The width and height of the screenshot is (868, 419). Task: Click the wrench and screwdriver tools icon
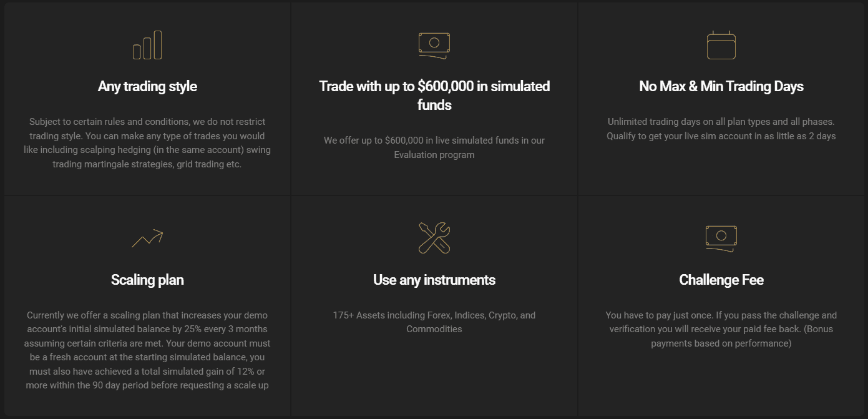pos(434,238)
